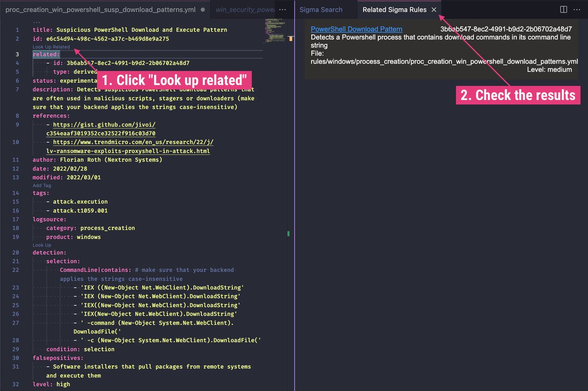Switch to the Sigma Search tab
Image resolution: width=588 pixels, height=391 pixels.
click(x=321, y=9)
